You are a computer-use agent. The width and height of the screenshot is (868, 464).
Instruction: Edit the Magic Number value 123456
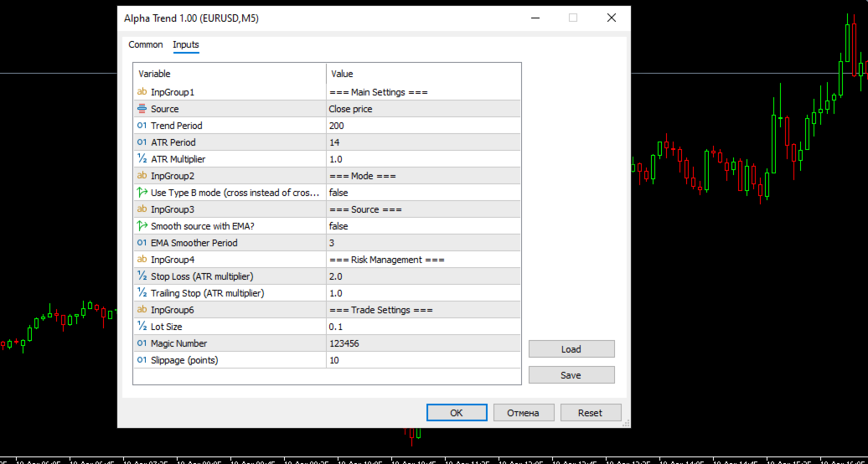pos(423,343)
